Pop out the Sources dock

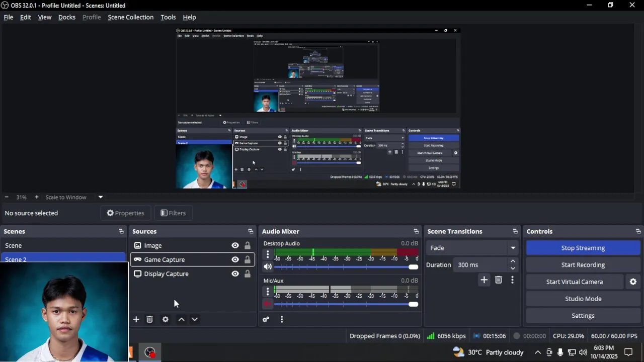(x=251, y=231)
